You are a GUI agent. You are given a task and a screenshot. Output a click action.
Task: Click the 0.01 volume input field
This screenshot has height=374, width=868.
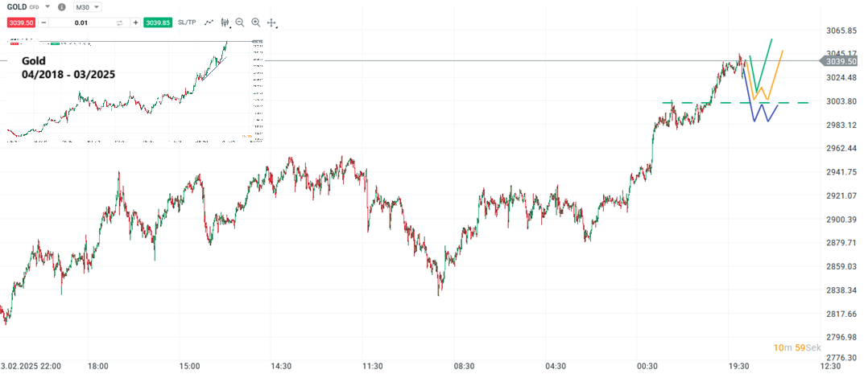click(81, 23)
